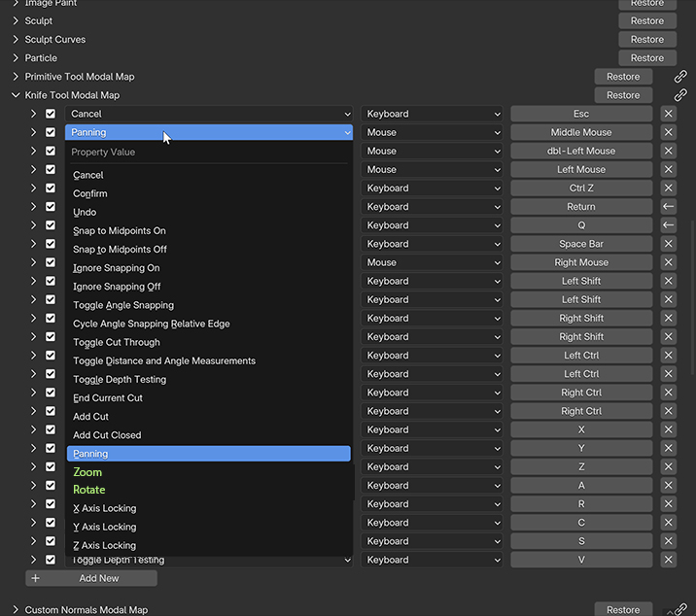Select the Zoom option in list
Screen dimensions: 696x616
[209, 472]
